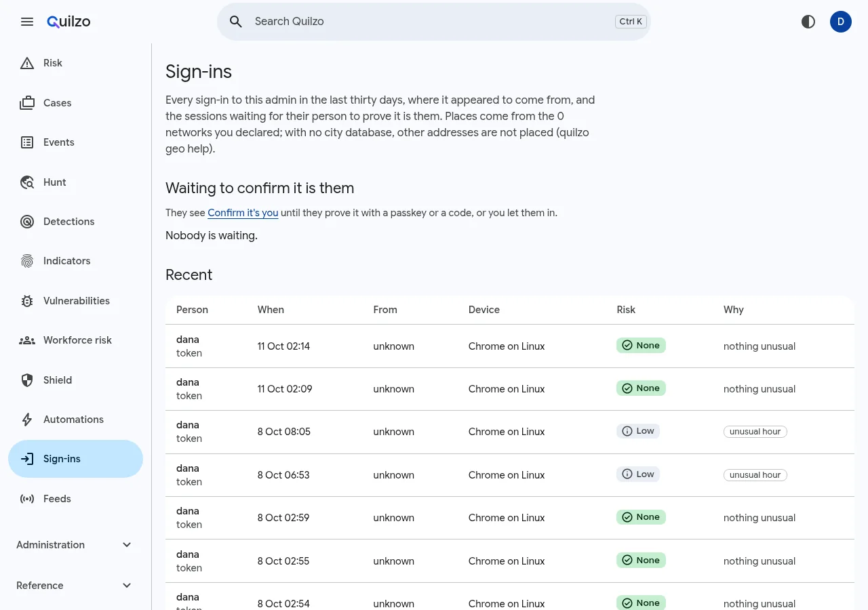
Task: Click the Person column header
Action: (x=193, y=310)
